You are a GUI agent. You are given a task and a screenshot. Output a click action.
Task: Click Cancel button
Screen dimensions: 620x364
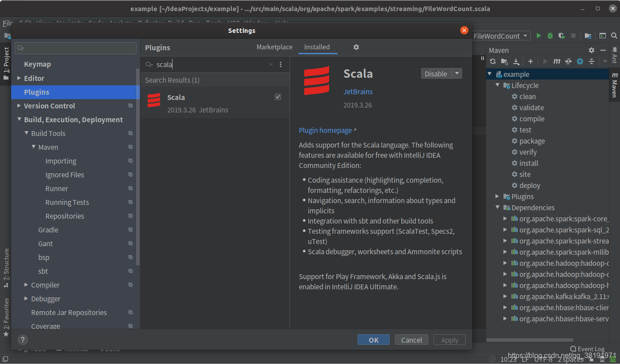click(411, 340)
